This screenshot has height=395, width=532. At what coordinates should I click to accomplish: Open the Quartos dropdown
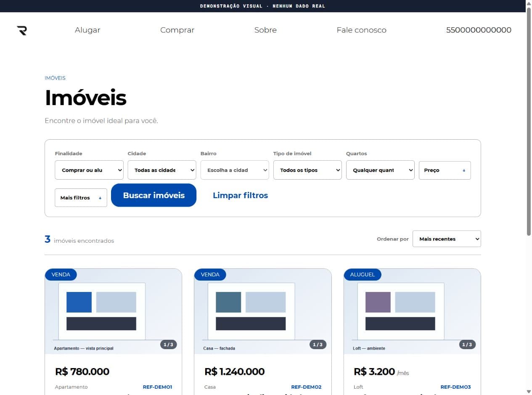pyautogui.click(x=380, y=170)
